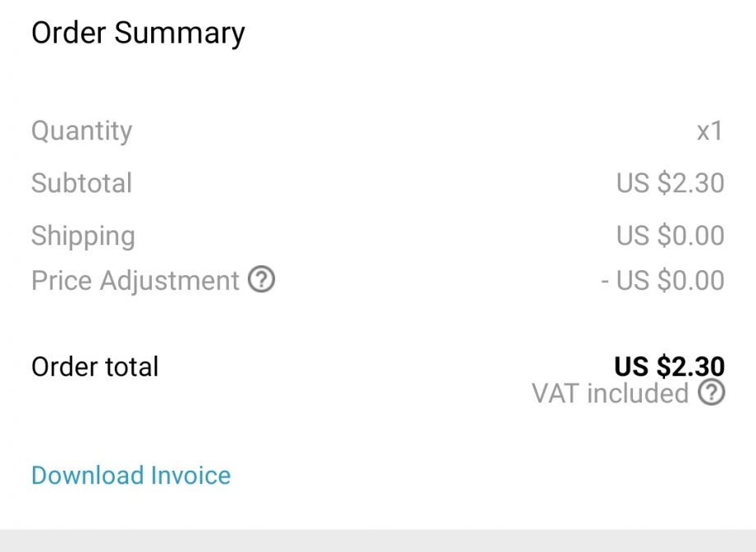Open the VAT included info icon
Screen dimensions: 756x552
[x=712, y=393]
